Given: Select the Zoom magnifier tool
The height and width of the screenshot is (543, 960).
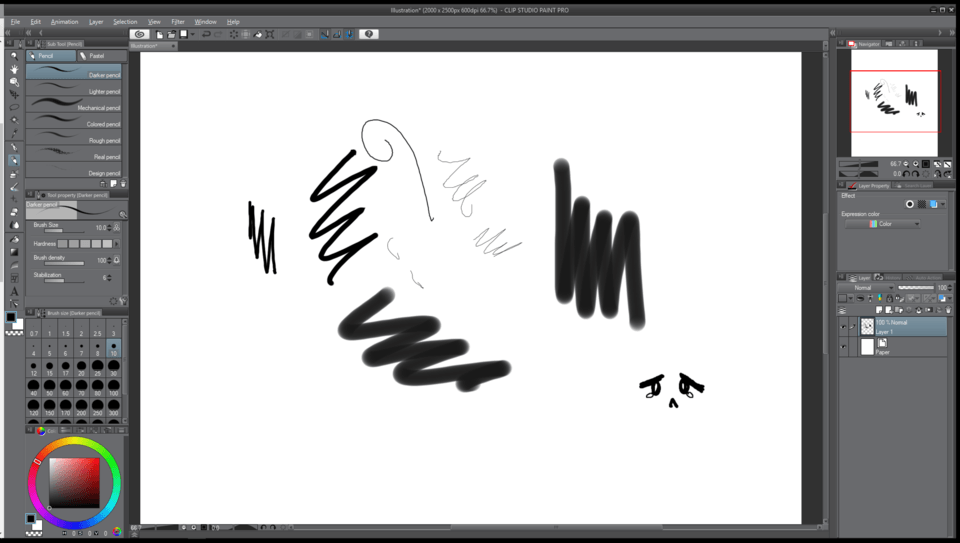Looking at the screenshot, I should coord(14,56).
